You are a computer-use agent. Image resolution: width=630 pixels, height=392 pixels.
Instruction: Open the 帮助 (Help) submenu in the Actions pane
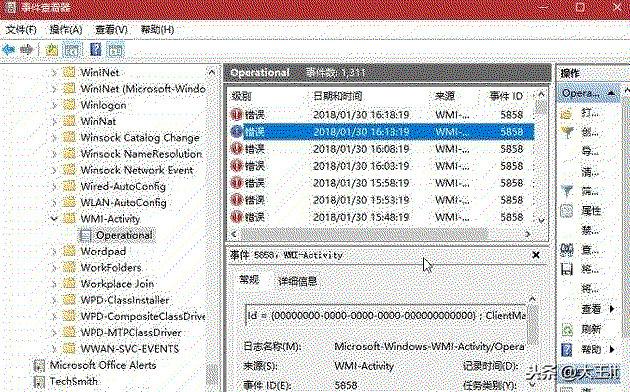pos(591,349)
